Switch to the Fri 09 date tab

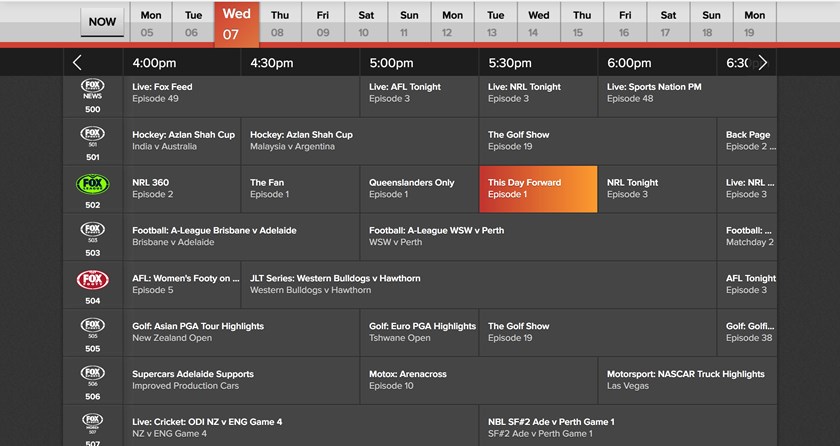point(323,22)
